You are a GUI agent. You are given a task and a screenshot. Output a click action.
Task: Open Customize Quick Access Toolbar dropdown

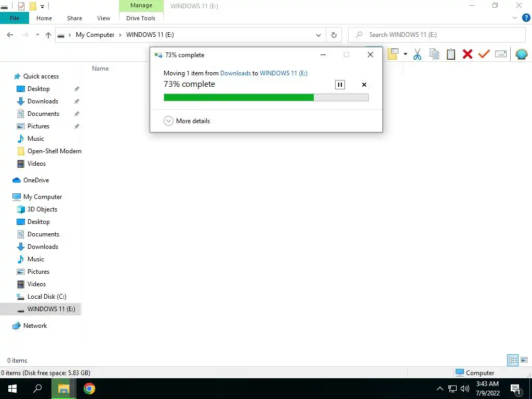pyautogui.click(x=43, y=6)
